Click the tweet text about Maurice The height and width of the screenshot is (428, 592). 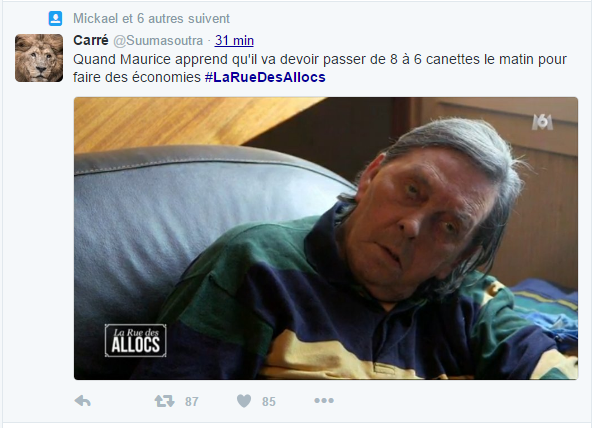click(320, 68)
